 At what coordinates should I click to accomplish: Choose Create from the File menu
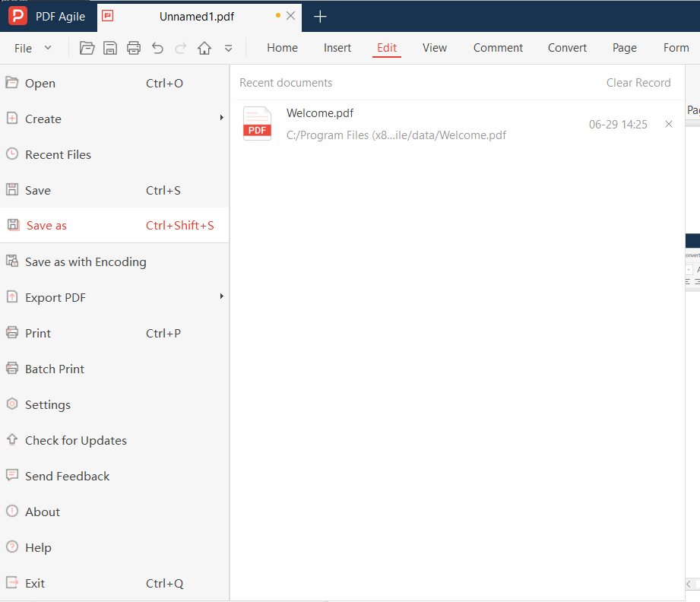pos(114,119)
